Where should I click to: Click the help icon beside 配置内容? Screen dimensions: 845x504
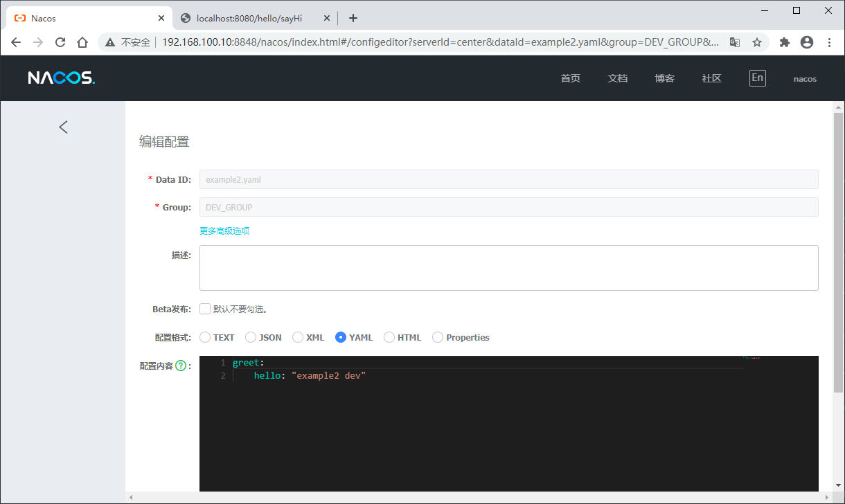[x=181, y=366]
